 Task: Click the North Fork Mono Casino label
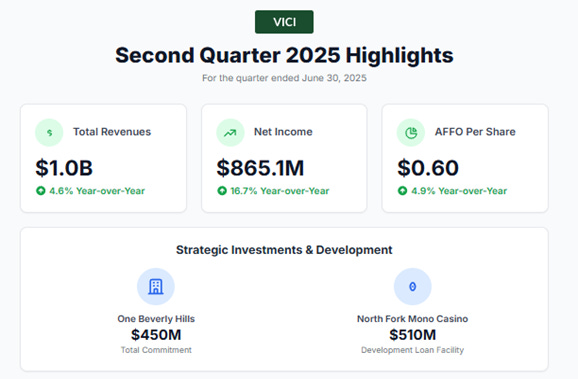[x=412, y=319]
